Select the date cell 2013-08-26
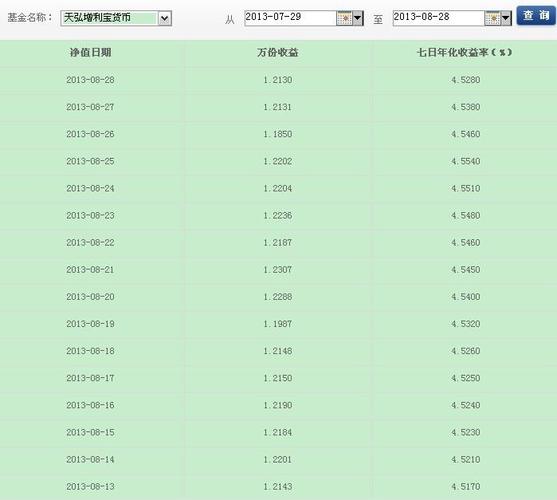Image resolution: width=557 pixels, height=500 pixels. 90,134
